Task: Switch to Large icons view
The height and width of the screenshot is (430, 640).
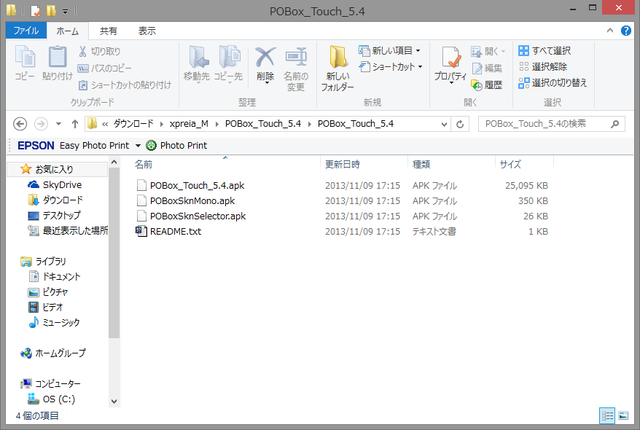Action: [623, 416]
